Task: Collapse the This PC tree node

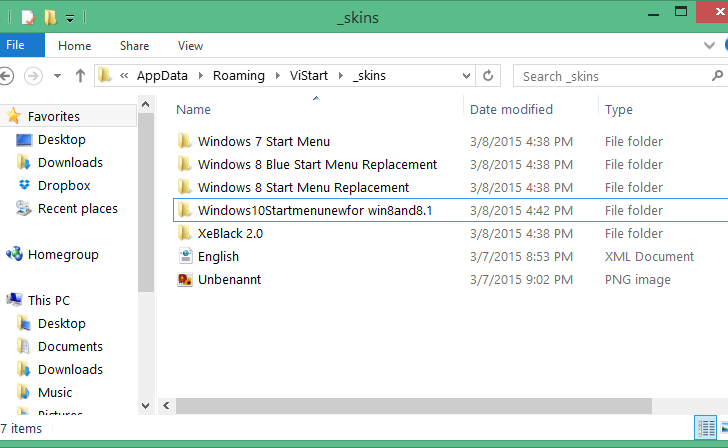Action: [x=7, y=300]
